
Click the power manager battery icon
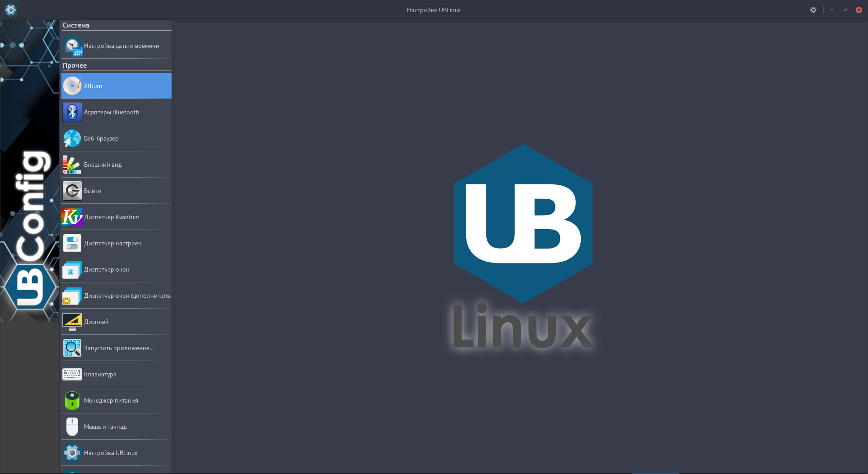72,400
